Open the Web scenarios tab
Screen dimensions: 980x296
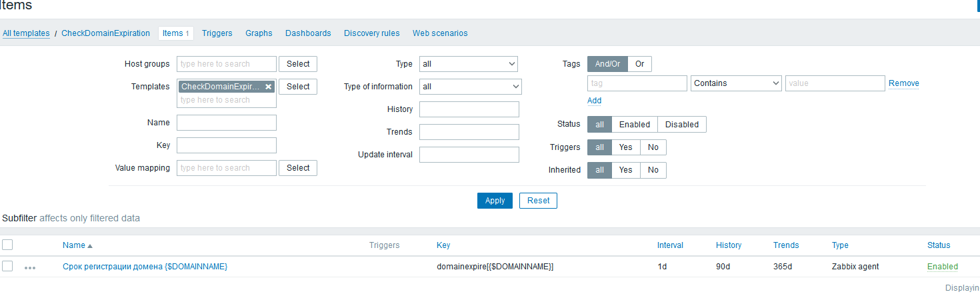pos(440,33)
